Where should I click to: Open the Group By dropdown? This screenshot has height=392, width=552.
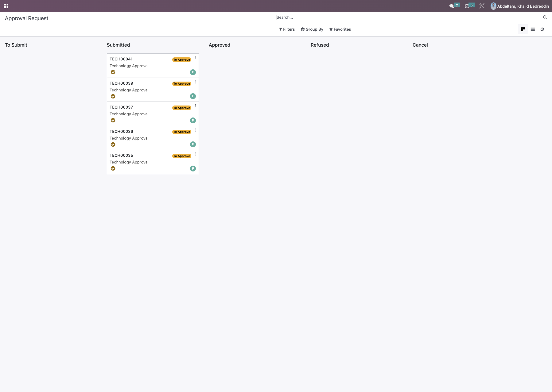pyautogui.click(x=312, y=29)
